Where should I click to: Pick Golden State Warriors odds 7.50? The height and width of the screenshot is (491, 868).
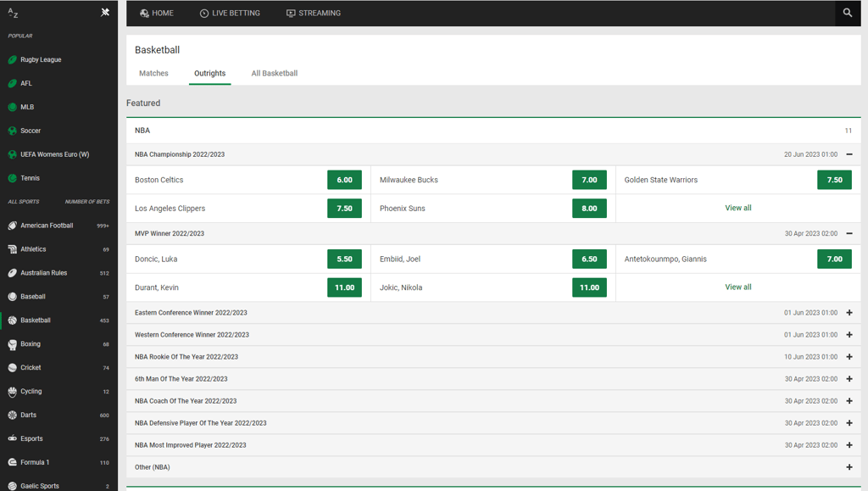(834, 180)
